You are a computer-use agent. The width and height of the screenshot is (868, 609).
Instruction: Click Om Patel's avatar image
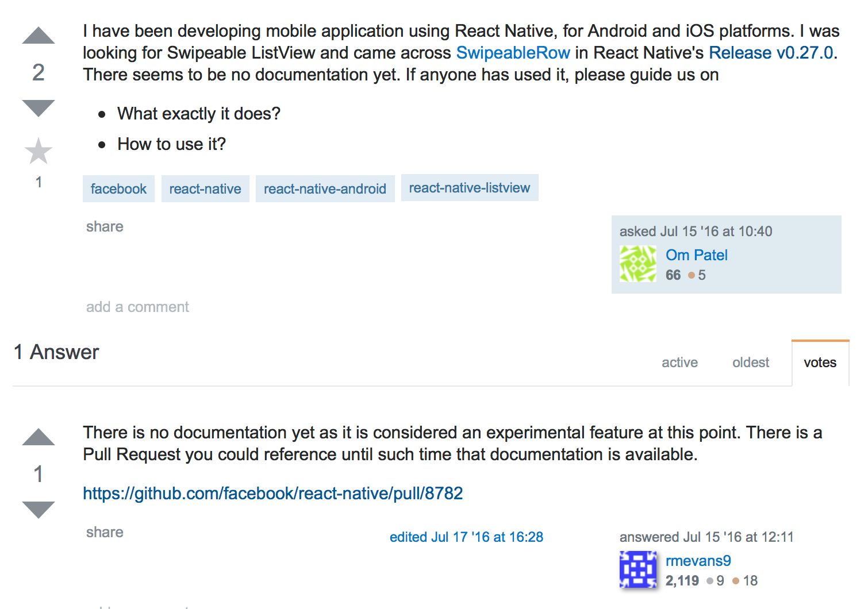[x=637, y=264]
